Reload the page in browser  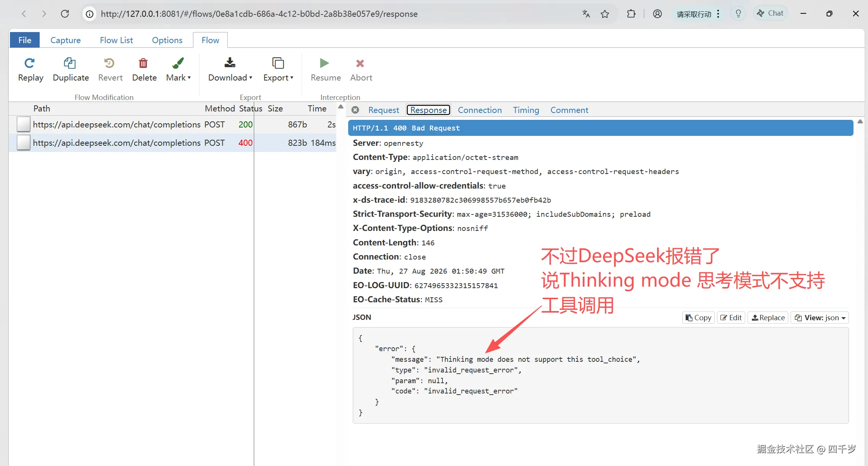[65, 14]
